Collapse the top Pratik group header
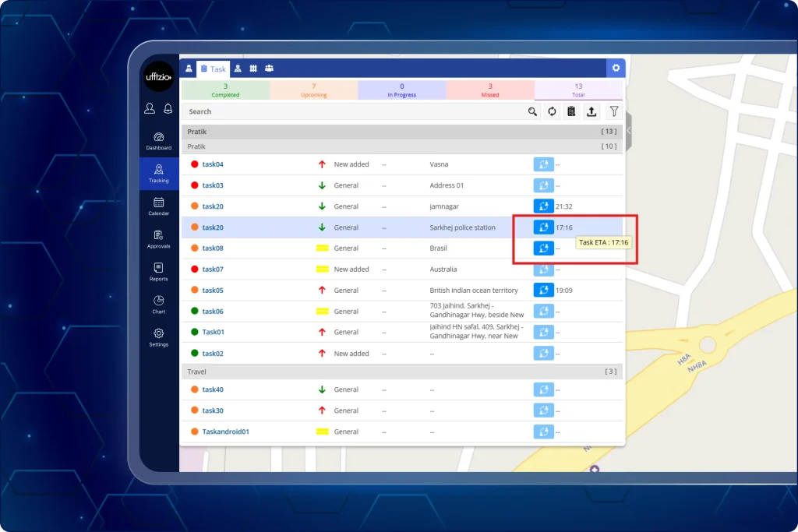The image size is (798, 532). [x=402, y=131]
